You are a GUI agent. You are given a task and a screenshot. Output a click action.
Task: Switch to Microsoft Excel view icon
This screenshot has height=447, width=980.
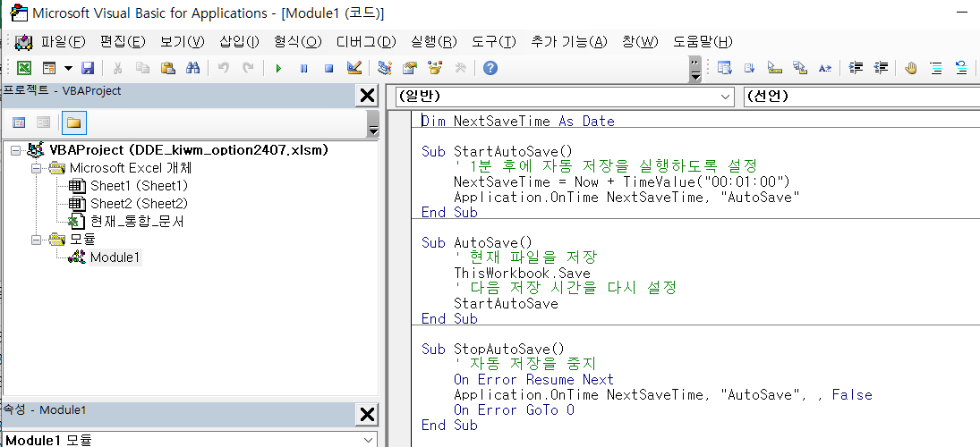24,68
